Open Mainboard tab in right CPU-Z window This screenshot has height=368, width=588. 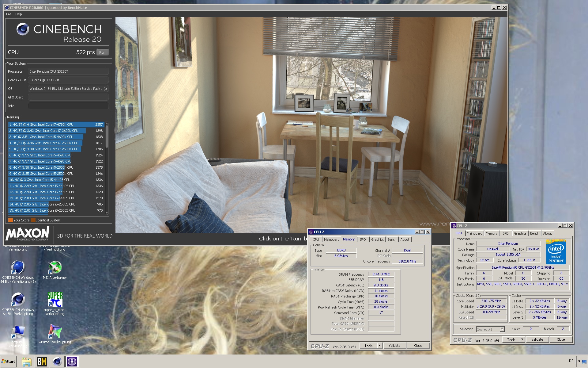click(474, 233)
